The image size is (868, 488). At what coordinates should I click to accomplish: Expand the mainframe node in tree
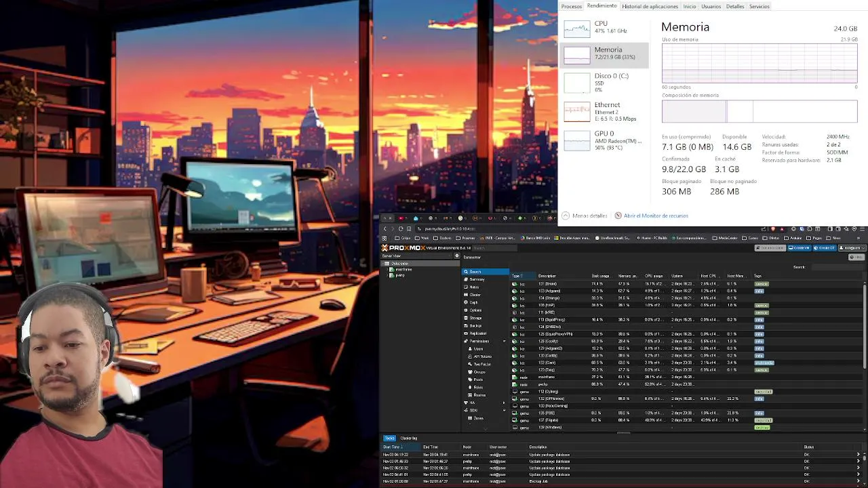tap(388, 269)
